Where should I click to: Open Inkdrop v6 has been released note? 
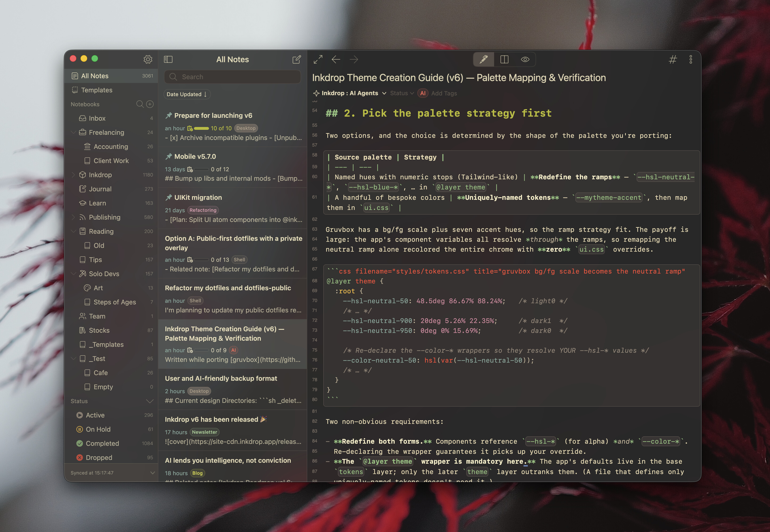(233, 430)
